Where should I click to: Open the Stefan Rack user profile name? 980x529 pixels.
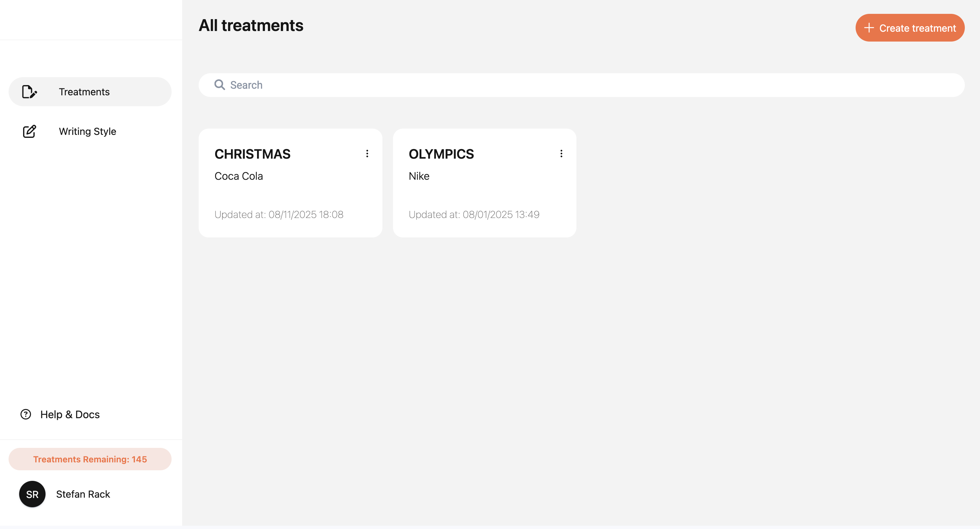83,494
